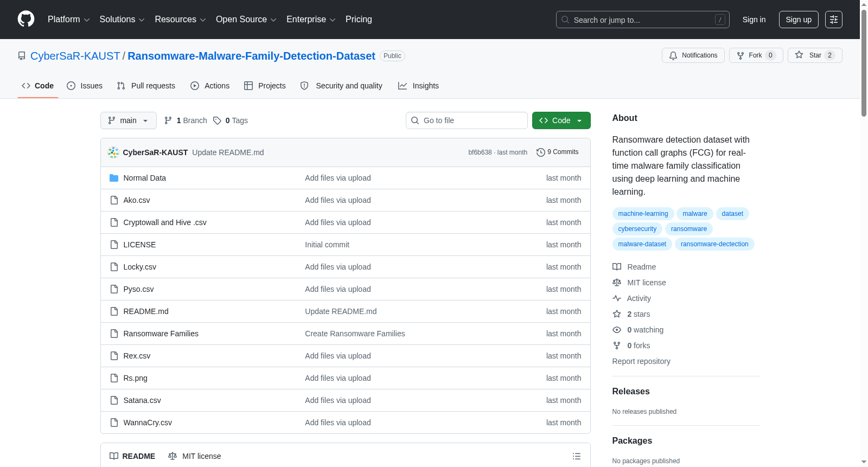Expand the Enterprise menu

click(311, 20)
